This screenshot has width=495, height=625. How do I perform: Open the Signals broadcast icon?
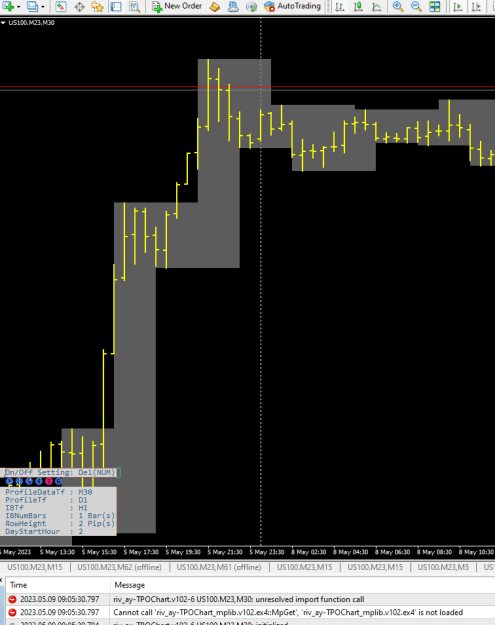pyautogui.click(x=251, y=6)
